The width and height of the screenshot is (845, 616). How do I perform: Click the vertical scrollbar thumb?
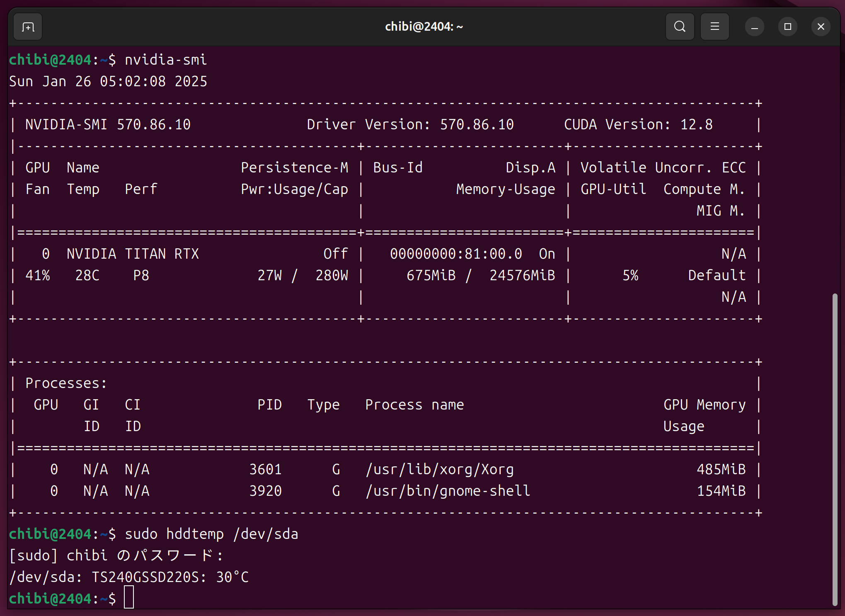pos(835,449)
